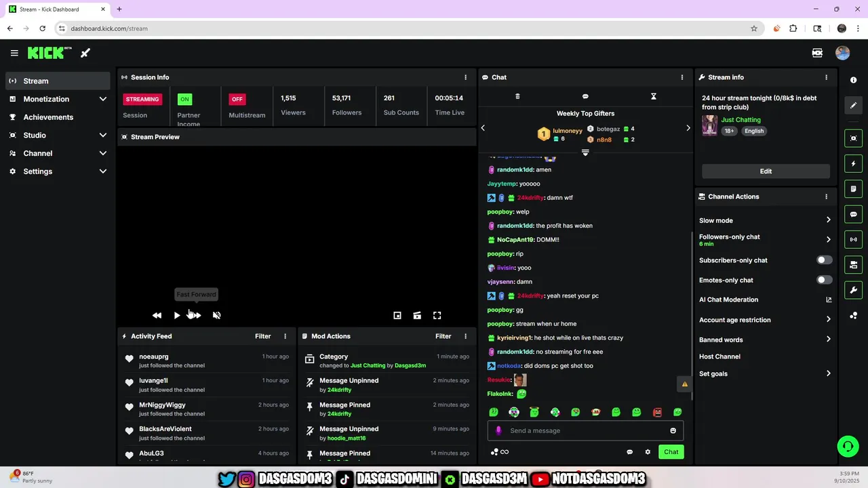
Task: Toggle the Multistream OFF badge
Action: 237,99
